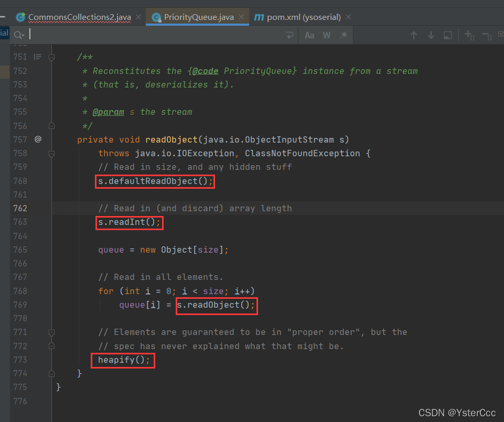Click fold end marker at line 756
Image resolution: width=504 pixels, height=422 pixels.
(51, 126)
